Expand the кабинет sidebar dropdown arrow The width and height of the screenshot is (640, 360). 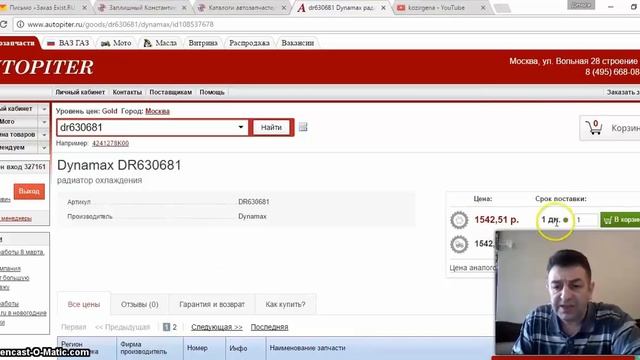(44, 109)
